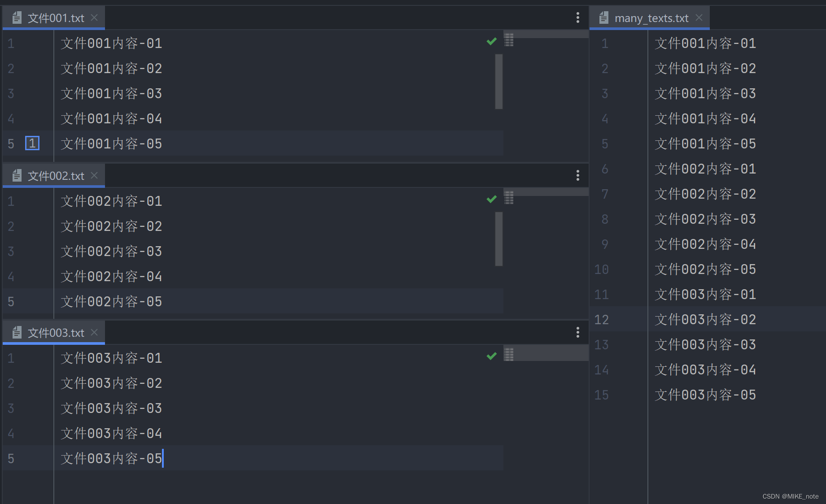The height and width of the screenshot is (504, 826).
Task: Click line 文件002内容-04 in the 文件002.txt editor
Action: [111, 277]
